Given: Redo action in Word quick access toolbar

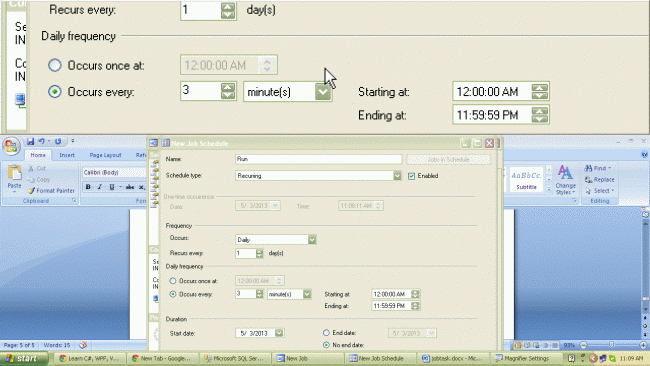Looking at the screenshot, I should [x=58, y=141].
